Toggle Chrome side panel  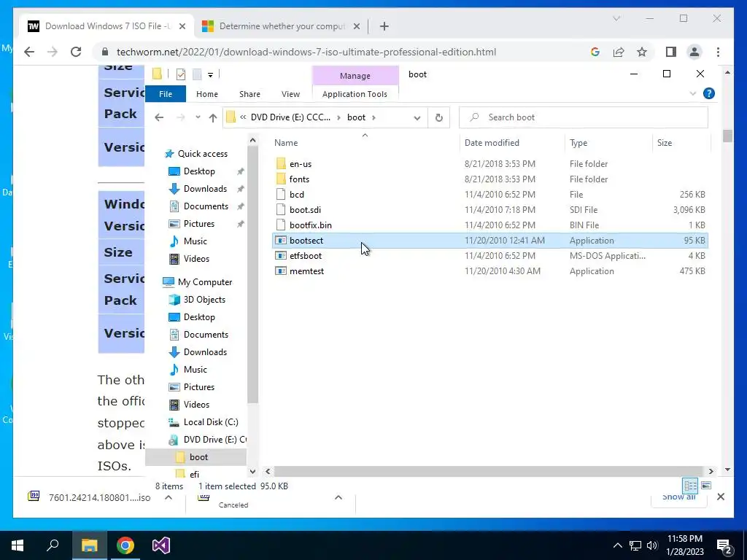[x=671, y=52]
